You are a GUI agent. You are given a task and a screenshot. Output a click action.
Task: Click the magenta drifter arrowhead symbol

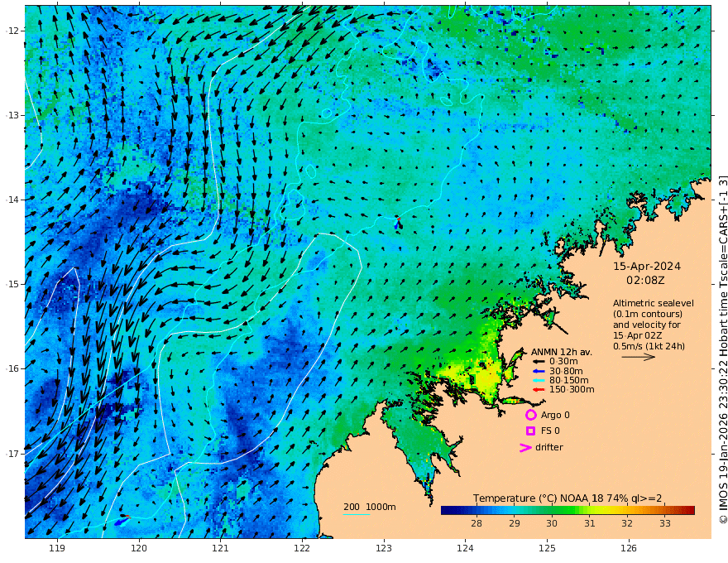click(x=525, y=447)
